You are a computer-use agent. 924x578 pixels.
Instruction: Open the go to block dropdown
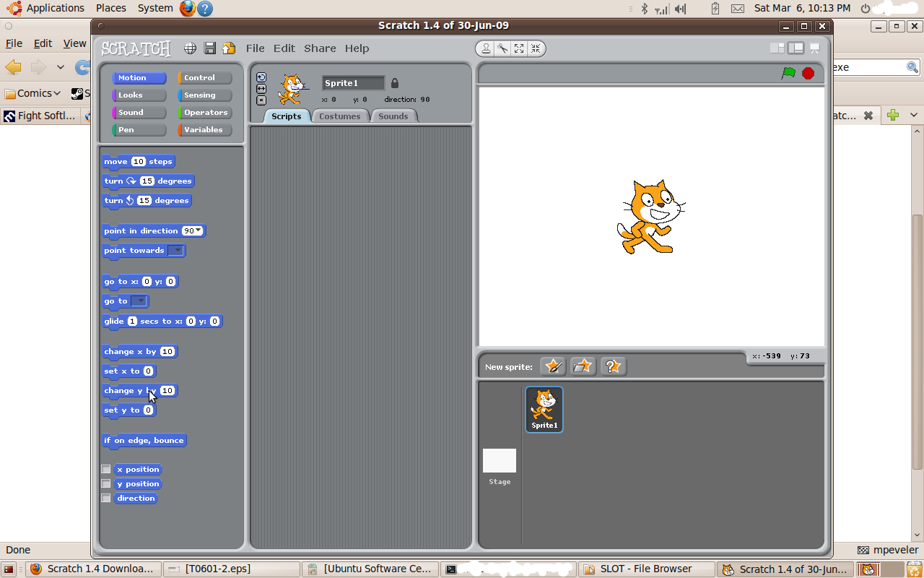click(x=140, y=301)
